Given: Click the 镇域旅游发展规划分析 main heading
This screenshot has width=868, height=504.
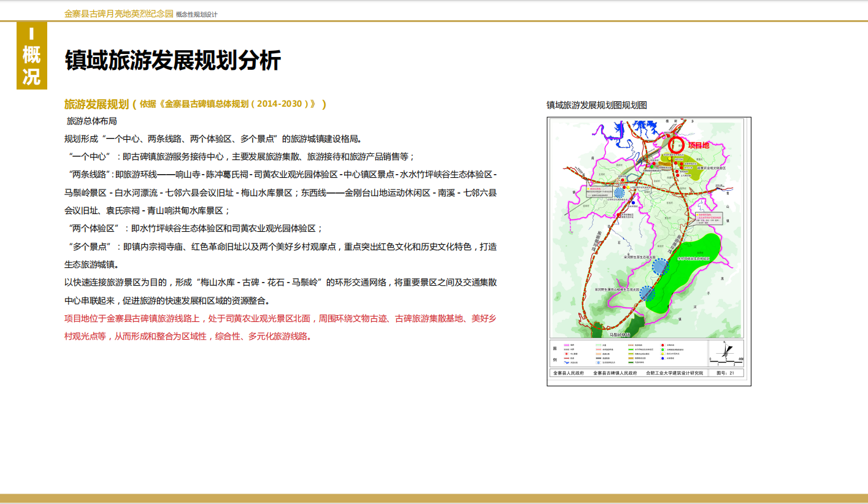Looking at the screenshot, I should click(173, 61).
